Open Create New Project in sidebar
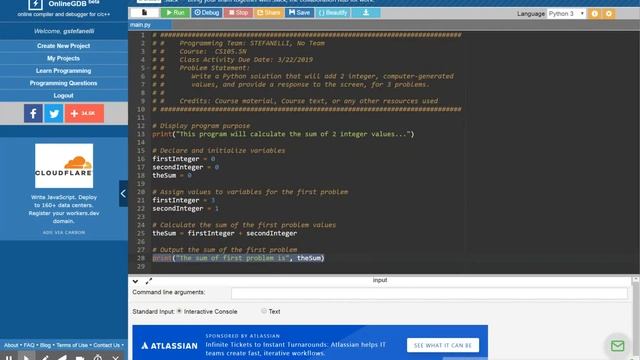Viewport: 640px width, 360px height. (x=63, y=46)
